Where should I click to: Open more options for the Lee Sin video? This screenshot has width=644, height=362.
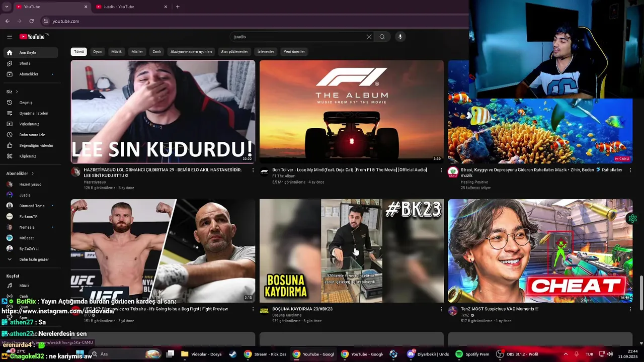click(x=253, y=170)
